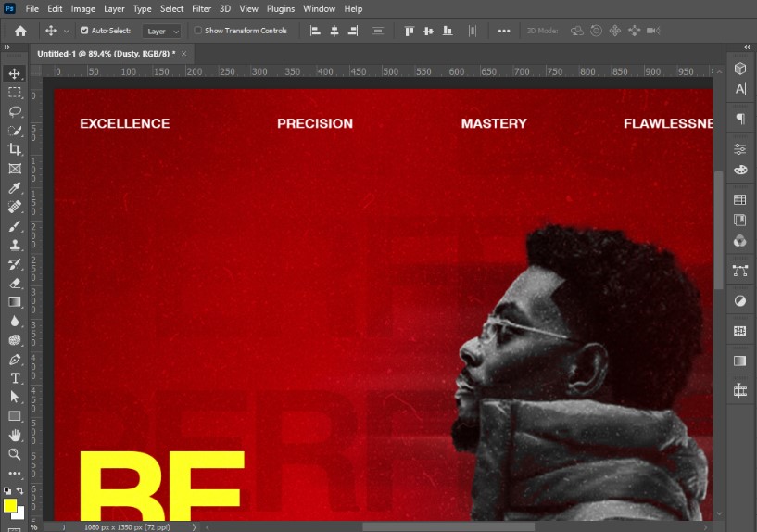Open the Channels panel icon
This screenshot has height=532, width=757.
[x=740, y=241]
